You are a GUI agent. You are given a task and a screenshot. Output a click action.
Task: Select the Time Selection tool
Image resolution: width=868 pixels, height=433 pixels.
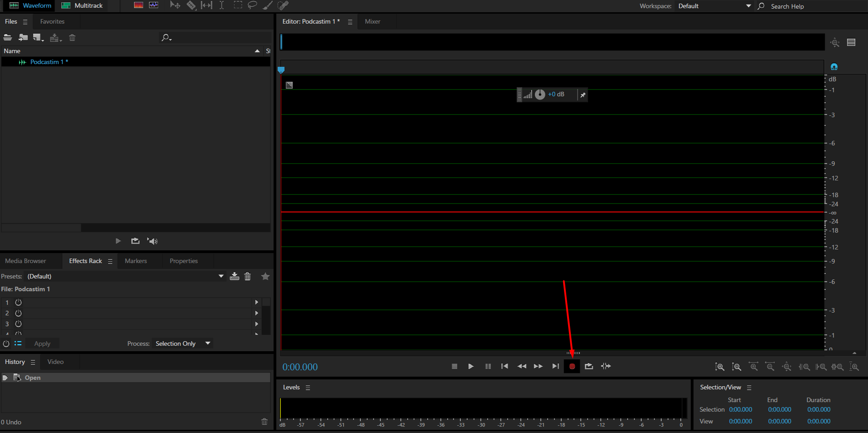pyautogui.click(x=221, y=5)
